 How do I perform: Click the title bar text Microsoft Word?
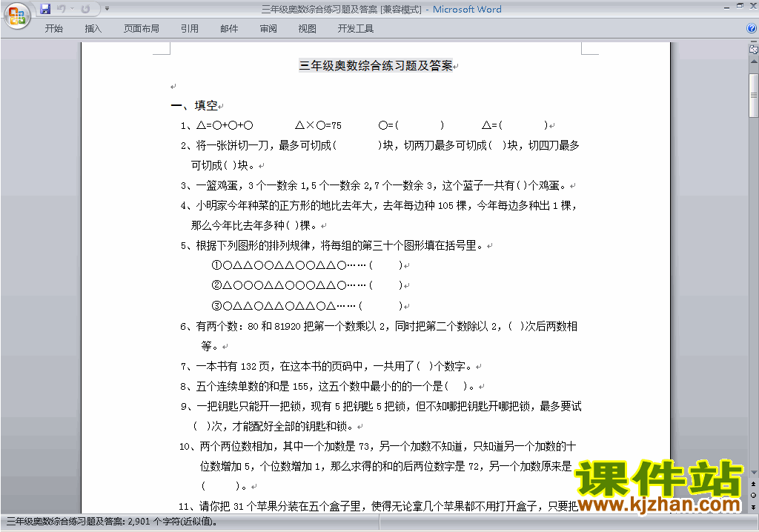pos(467,9)
